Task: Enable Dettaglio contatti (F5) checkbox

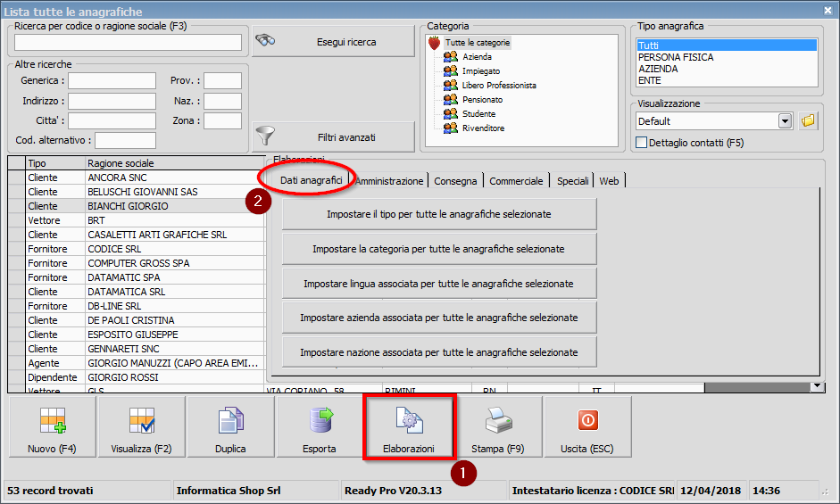Action: coord(641,143)
